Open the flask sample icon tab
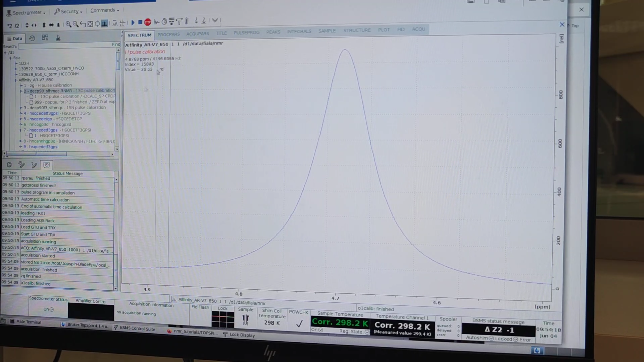This screenshot has height=362, width=644. click(58, 38)
